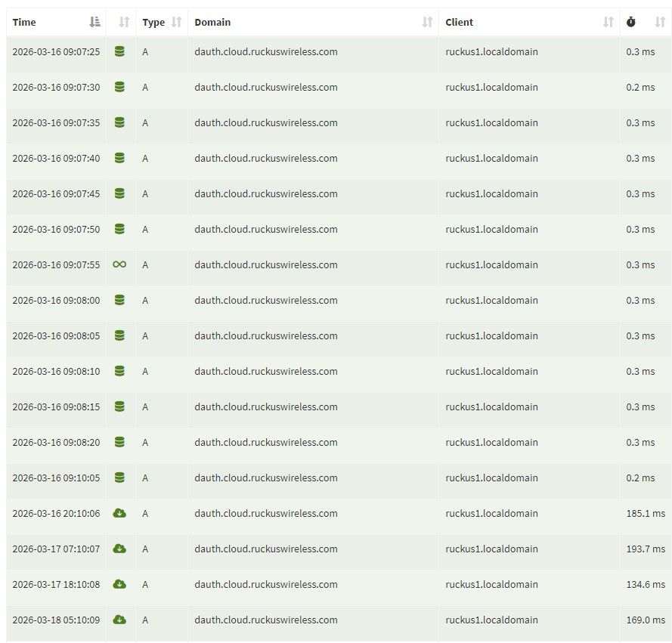Click the Client column header label
This screenshot has height=643, width=672.
(459, 22)
